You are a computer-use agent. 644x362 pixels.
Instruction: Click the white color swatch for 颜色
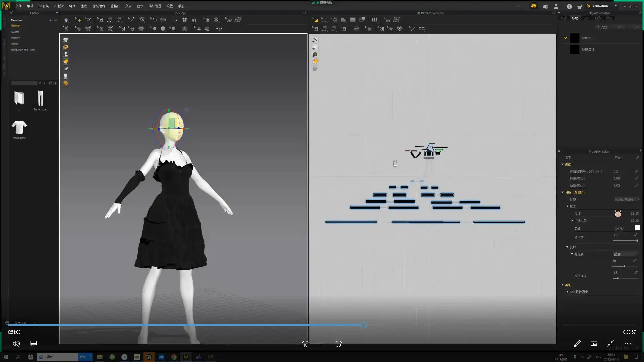(637, 228)
